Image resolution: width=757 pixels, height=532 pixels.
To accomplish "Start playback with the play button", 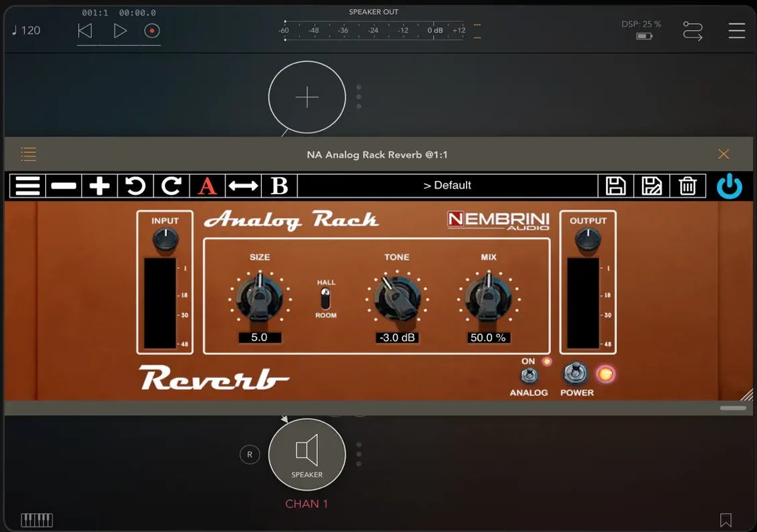I will click(119, 31).
